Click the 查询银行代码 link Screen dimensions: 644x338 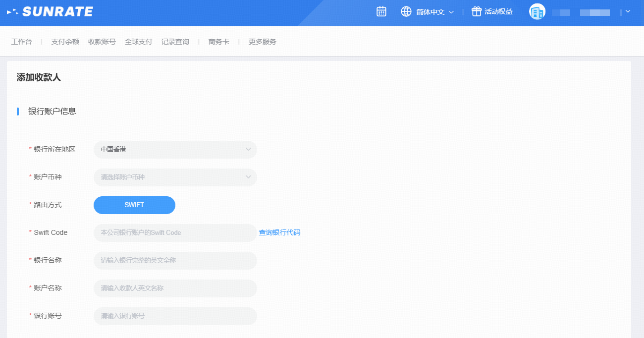click(279, 232)
